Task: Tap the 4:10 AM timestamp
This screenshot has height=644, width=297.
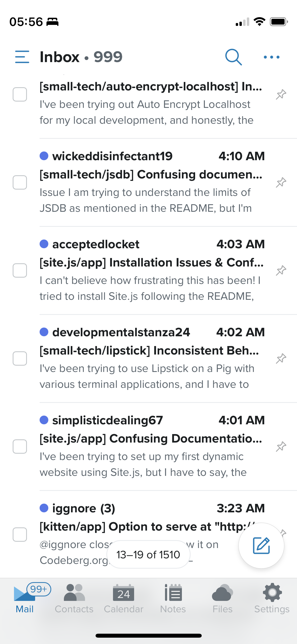Action: point(242,156)
